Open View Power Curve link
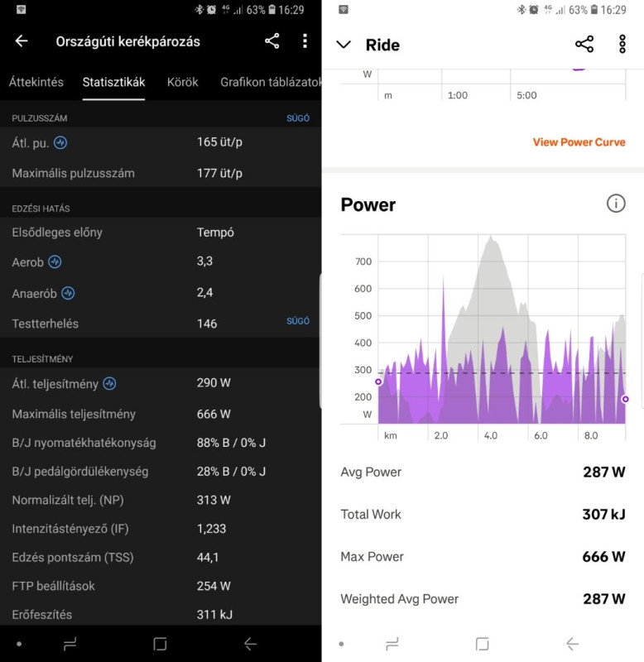Screen dimensions: 644x662 [579, 142]
